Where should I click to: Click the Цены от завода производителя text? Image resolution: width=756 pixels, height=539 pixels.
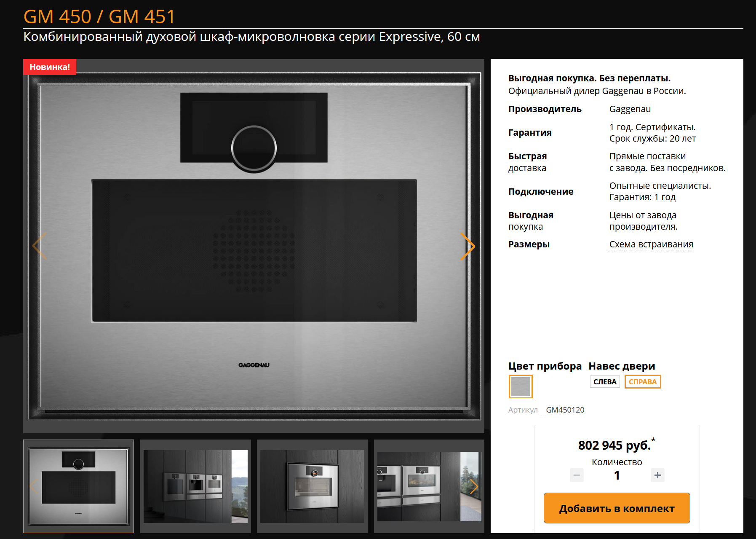click(644, 221)
